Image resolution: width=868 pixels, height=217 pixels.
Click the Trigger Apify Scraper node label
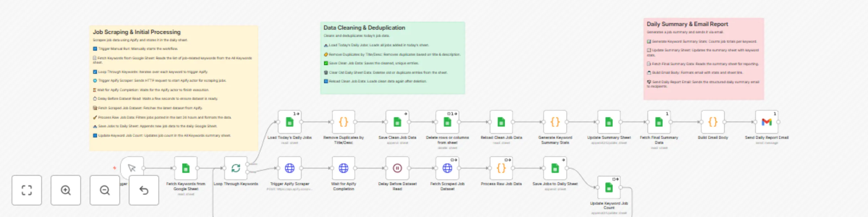click(x=290, y=184)
